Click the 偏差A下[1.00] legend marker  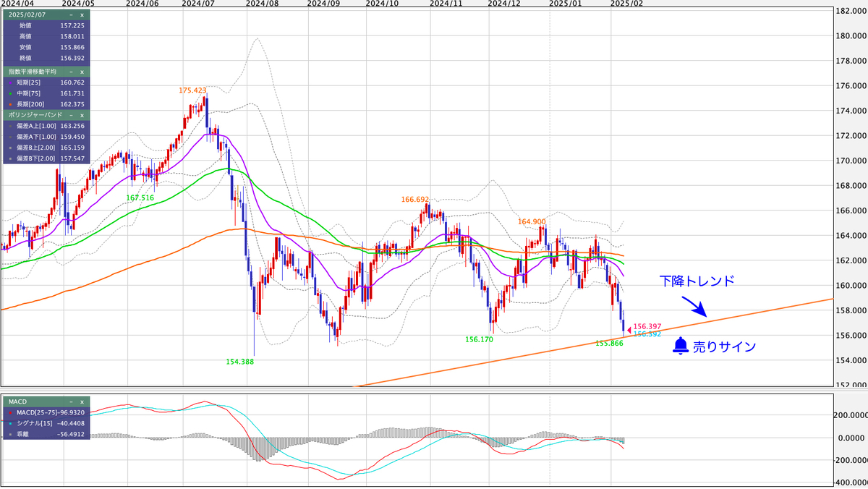9,136
